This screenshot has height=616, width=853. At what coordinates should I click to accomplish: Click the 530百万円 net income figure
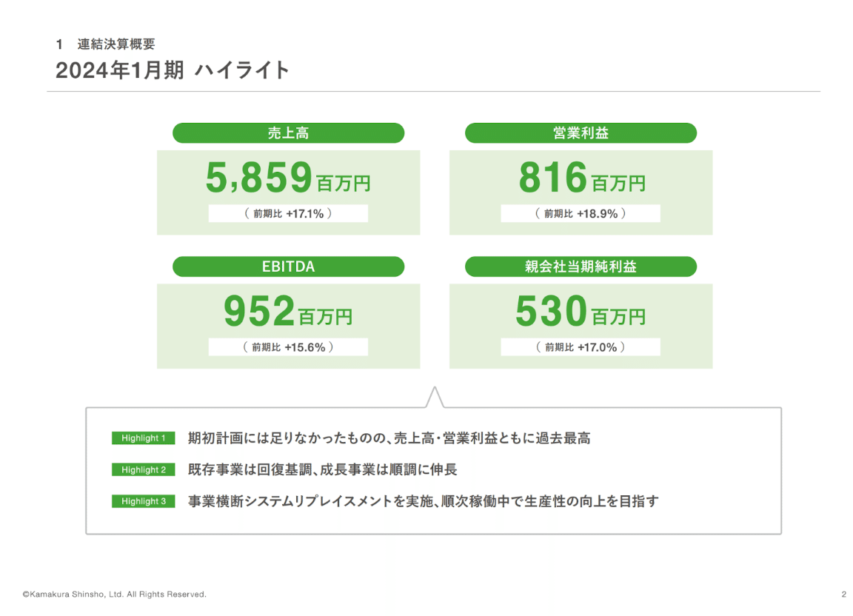pyautogui.click(x=581, y=312)
